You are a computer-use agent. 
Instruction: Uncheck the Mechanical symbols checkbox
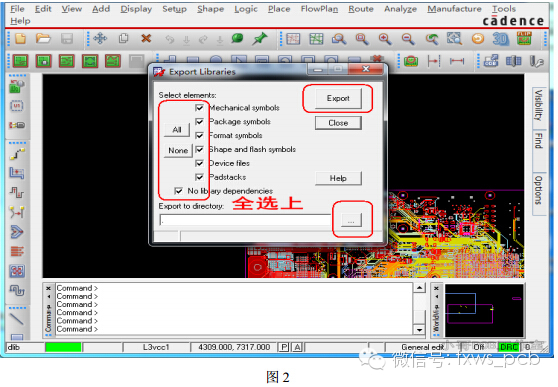click(199, 108)
